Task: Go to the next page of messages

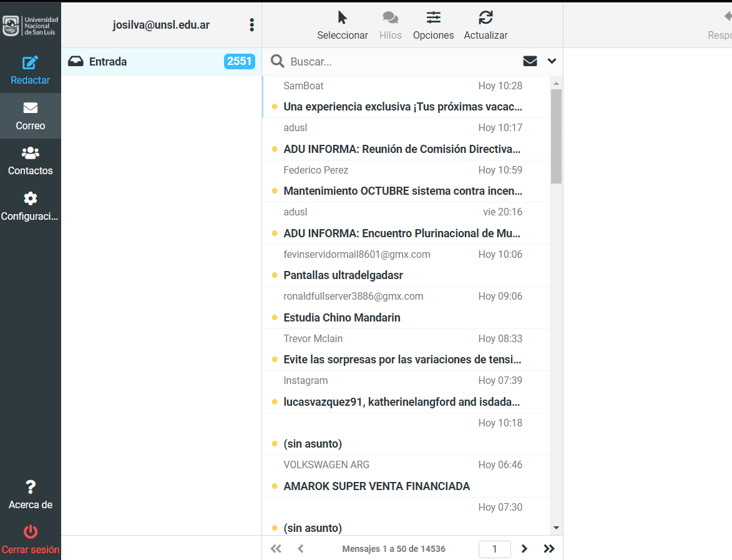Action: click(x=524, y=548)
